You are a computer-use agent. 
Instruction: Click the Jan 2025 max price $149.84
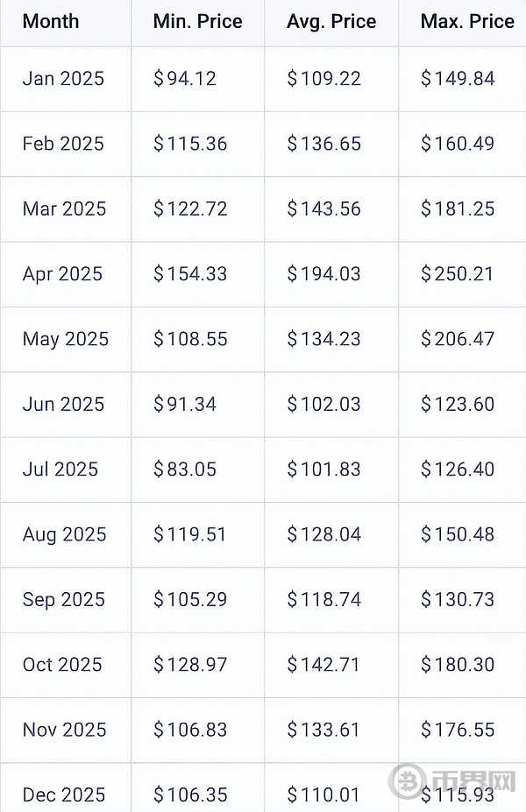[x=458, y=79]
